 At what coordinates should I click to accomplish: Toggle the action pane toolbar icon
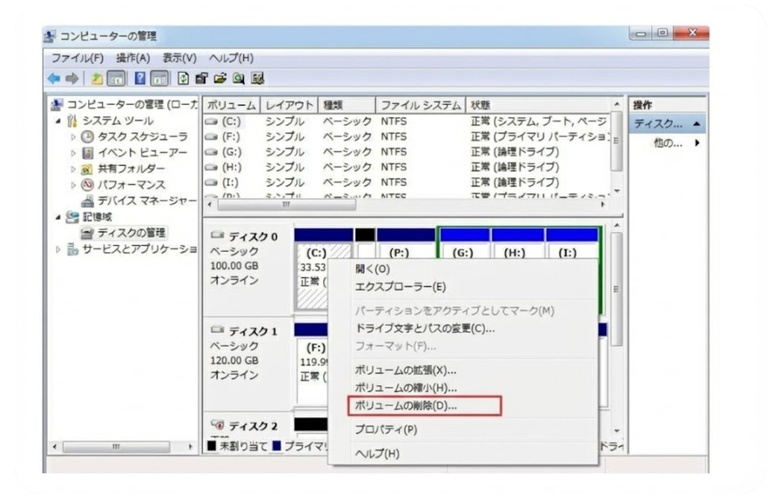pyautogui.click(x=159, y=79)
